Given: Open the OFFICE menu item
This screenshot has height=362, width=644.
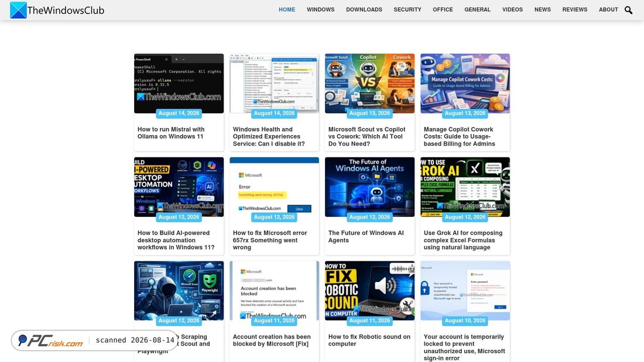Looking at the screenshot, I should 443,9.
